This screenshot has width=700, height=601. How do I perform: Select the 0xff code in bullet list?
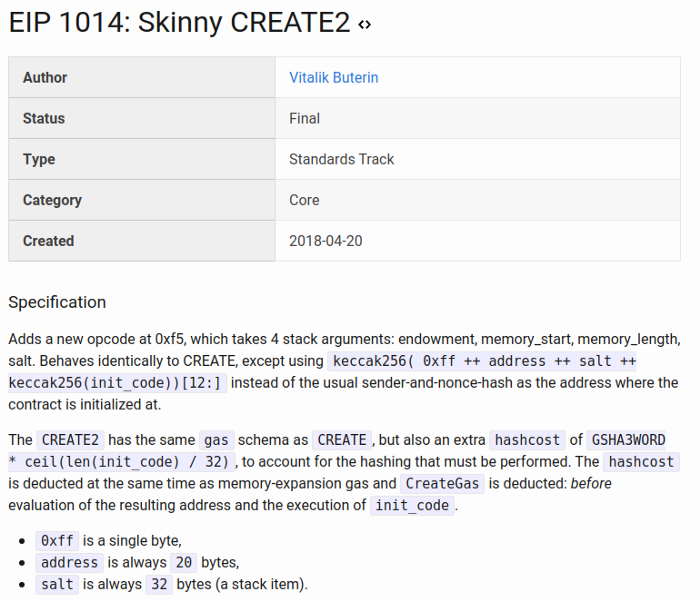[x=57, y=540]
